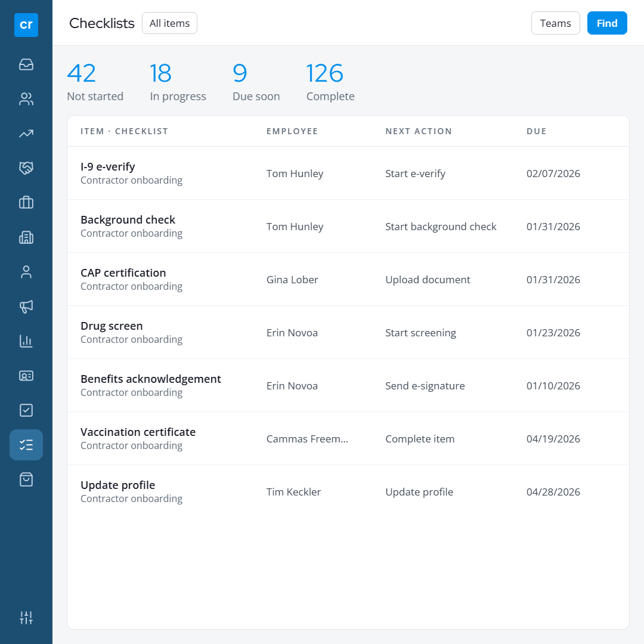Click due date 04/19/2026

(x=553, y=439)
